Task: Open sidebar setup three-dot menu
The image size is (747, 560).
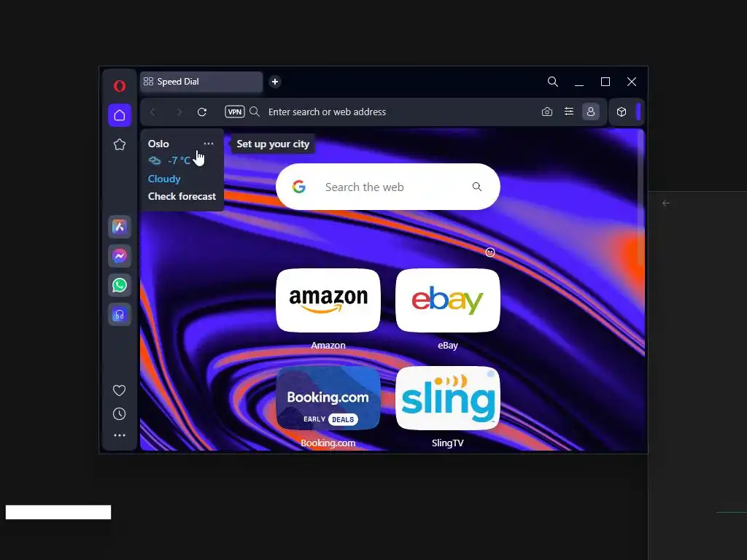Action: pos(120,435)
